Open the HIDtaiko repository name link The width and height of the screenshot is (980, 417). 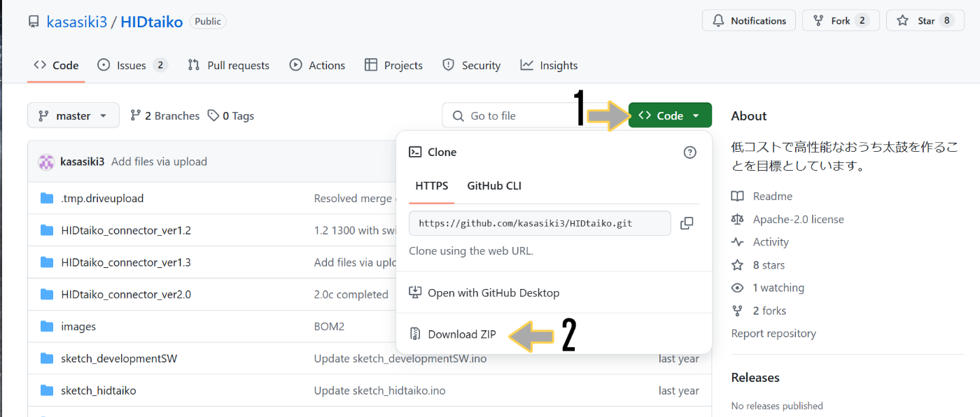click(x=152, y=22)
